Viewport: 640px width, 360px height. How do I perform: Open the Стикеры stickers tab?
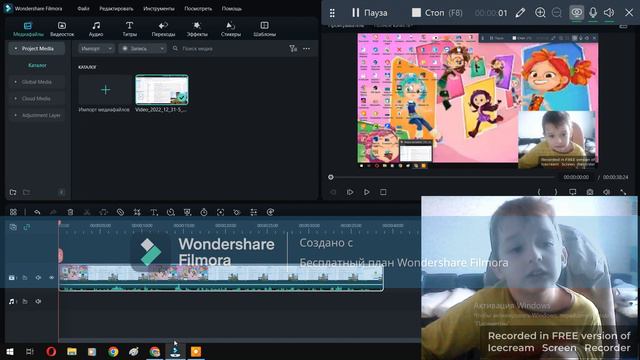tap(231, 29)
